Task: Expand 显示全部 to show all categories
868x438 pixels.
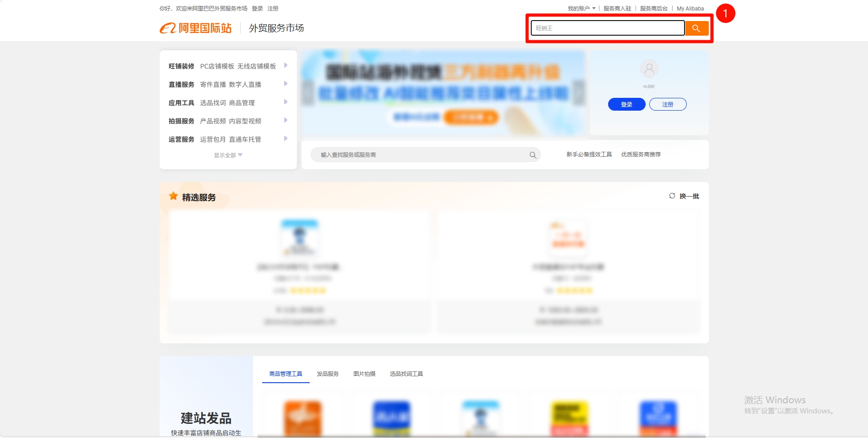Action: pyautogui.click(x=228, y=155)
